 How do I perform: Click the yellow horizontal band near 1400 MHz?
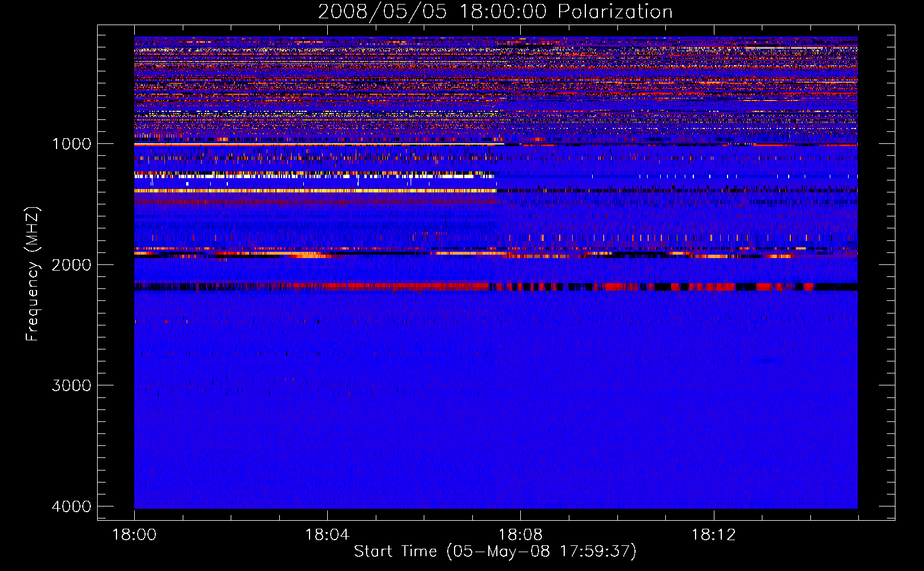(315, 191)
